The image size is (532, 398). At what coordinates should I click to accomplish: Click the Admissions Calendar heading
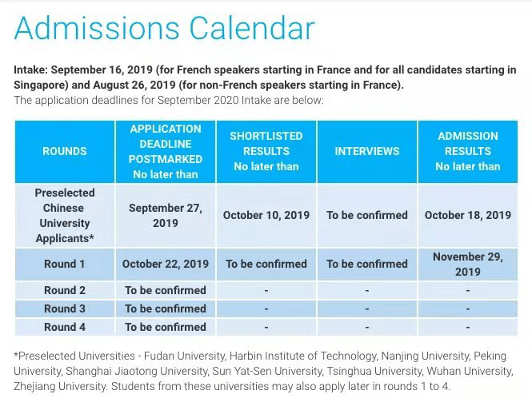point(165,29)
